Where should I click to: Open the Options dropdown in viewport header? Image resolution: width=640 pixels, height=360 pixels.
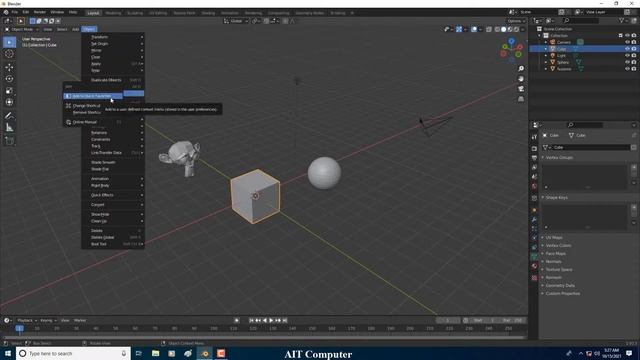(x=516, y=21)
